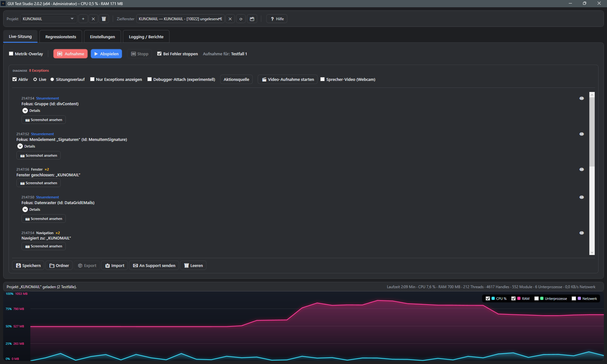Open Aktionsquelle button

pos(236,79)
